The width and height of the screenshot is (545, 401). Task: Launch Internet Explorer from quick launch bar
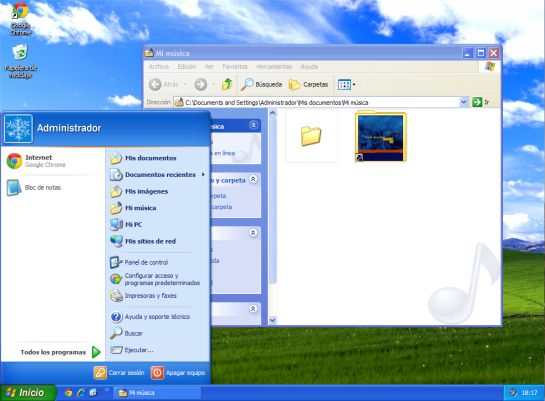click(x=81, y=393)
